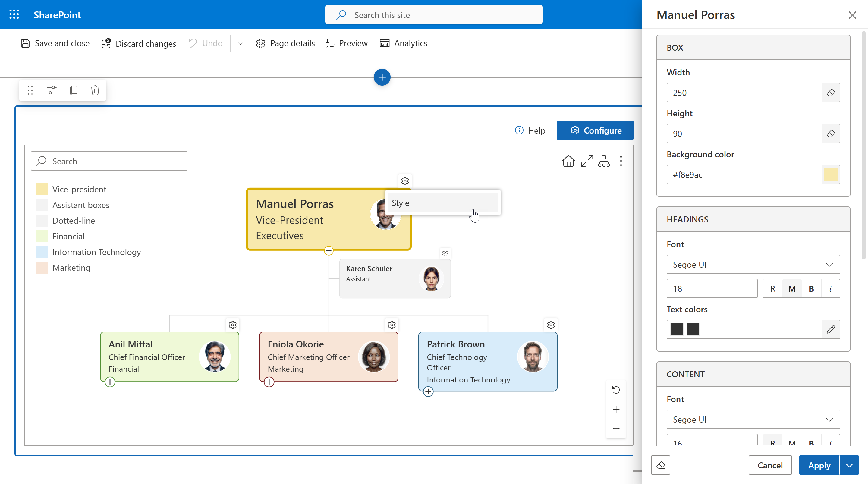Open settings gear on Karen Schuler's box

(x=445, y=253)
